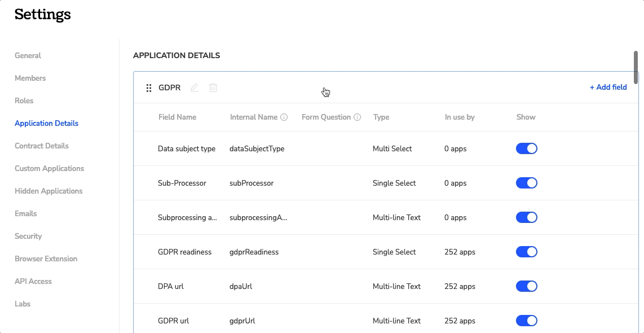Screen dimensions: 644x333
Task: Click Single Select type of Sub-Processor
Action: tap(394, 183)
